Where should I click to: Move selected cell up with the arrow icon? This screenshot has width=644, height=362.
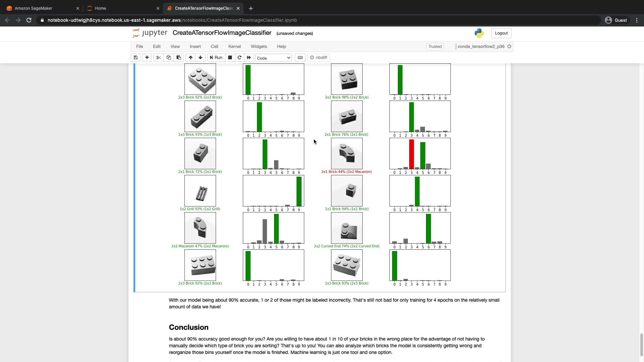tap(191, 58)
